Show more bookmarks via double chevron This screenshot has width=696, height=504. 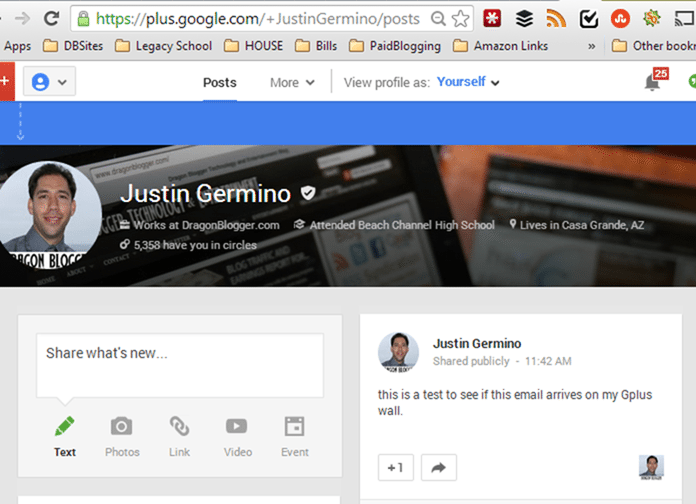tap(591, 46)
